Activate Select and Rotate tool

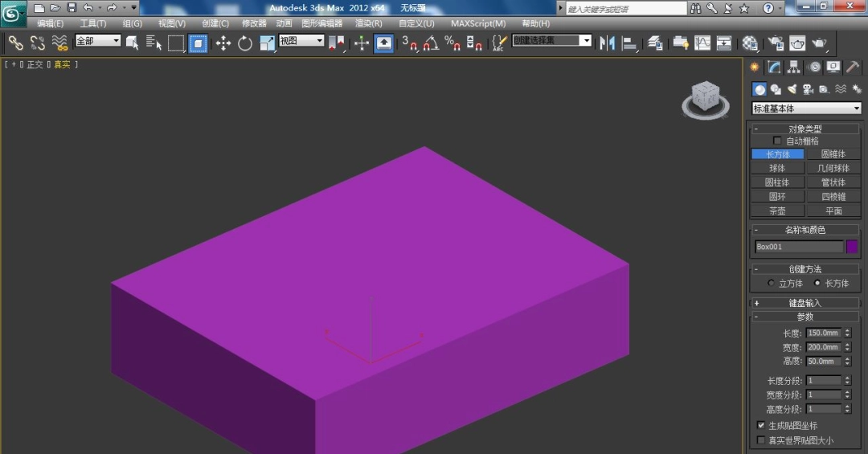pyautogui.click(x=244, y=43)
